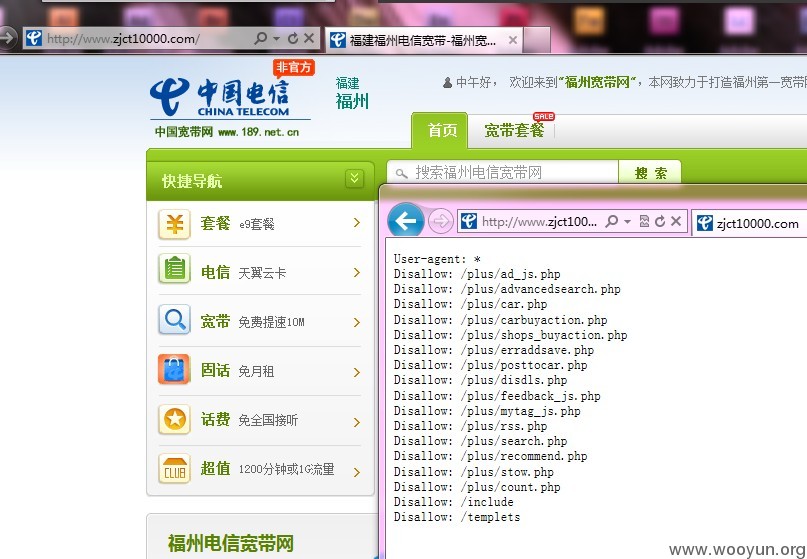Switch to the 宽带套餐 tab
Screen dimensions: 807x559
click(x=514, y=130)
